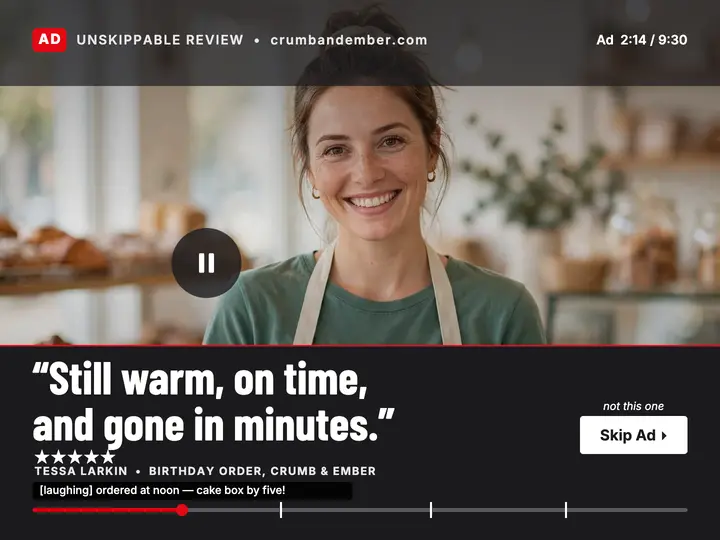Open the crumbandember.com advertiser link
720x540 pixels.
349,40
